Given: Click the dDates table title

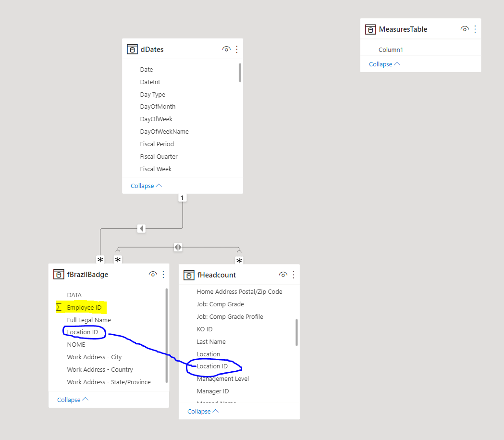Looking at the screenshot, I should pos(152,50).
